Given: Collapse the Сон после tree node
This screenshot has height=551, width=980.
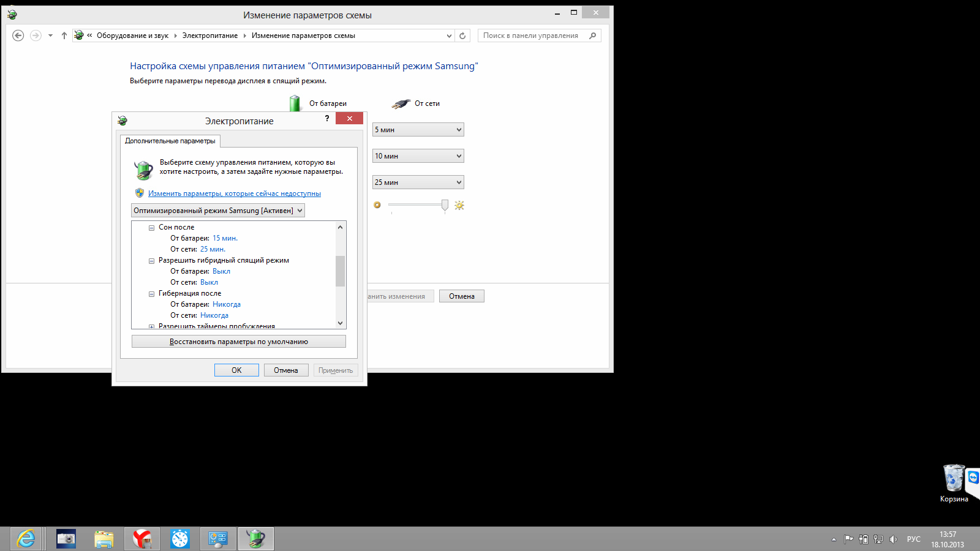Looking at the screenshot, I should click(151, 228).
